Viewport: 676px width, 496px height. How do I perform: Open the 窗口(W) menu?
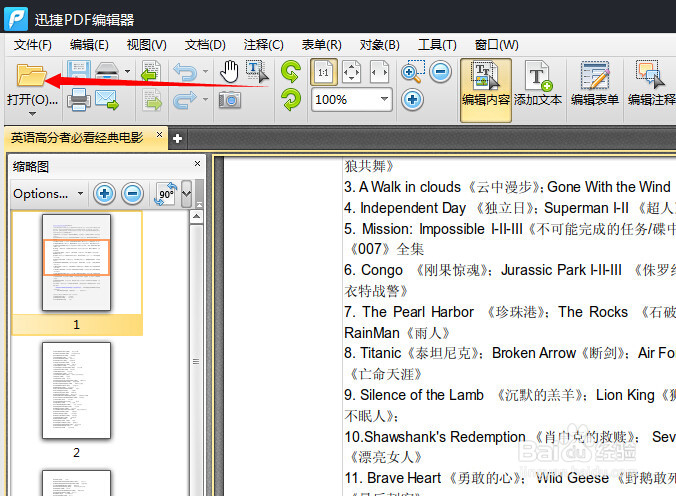click(x=496, y=45)
